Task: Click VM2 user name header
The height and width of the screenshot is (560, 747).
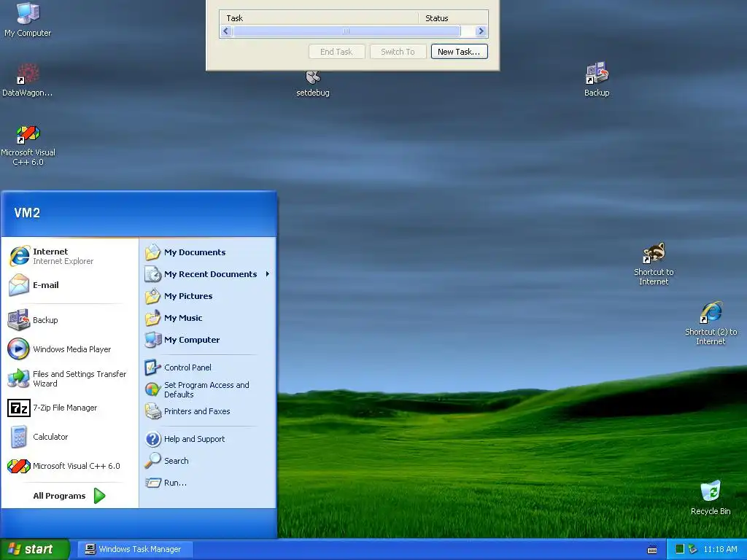Action: [x=27, y=212]
